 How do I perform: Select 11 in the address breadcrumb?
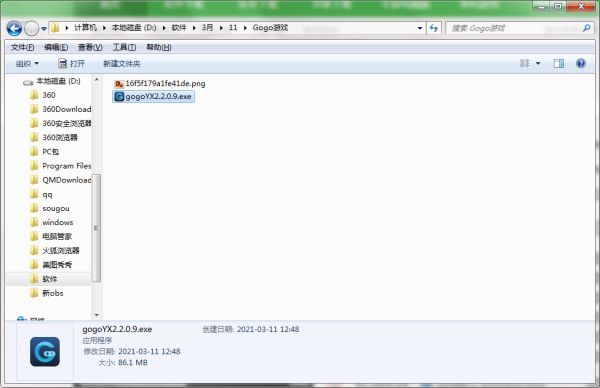233,28
